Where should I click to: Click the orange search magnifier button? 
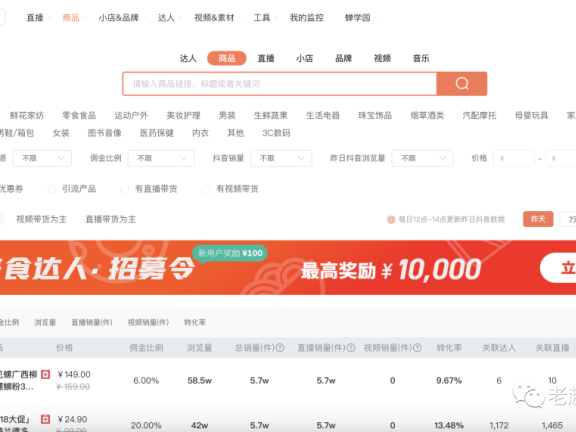[x=462, y=84]
